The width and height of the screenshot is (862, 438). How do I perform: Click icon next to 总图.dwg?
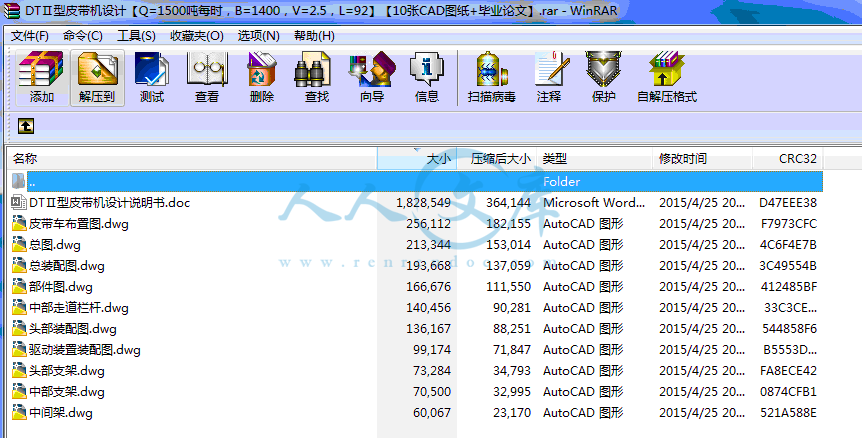click(x=19, y=244)
